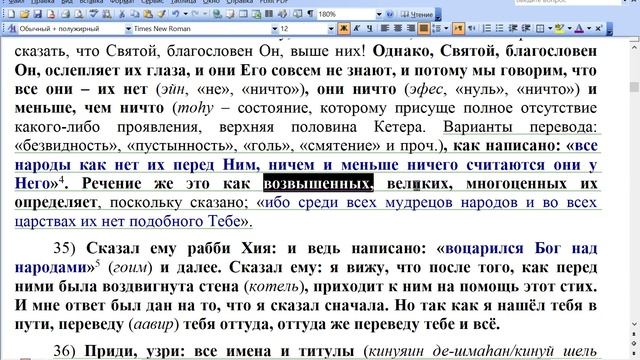This screenshot has width=640, height=360.
Task: Open the style dropdown 'Обычный + полужирный'
Action: [128, 29]
